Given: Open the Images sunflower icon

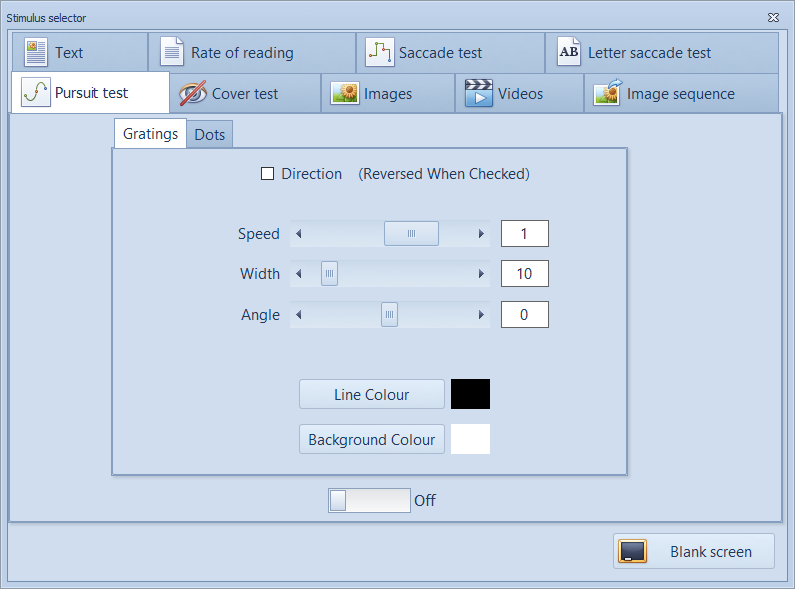Looking at the screenshot, I should pyautogui.click(x=345, y=94).
